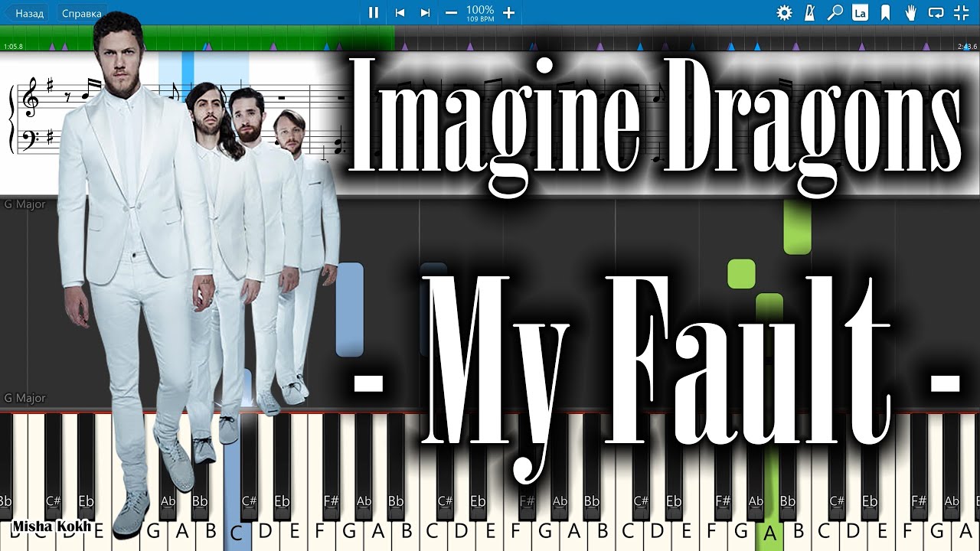The height and width of the screenshot is (551, 980).
Task: Open bookmarks with the bookmark icon
Action: click(x=885, y=12)
